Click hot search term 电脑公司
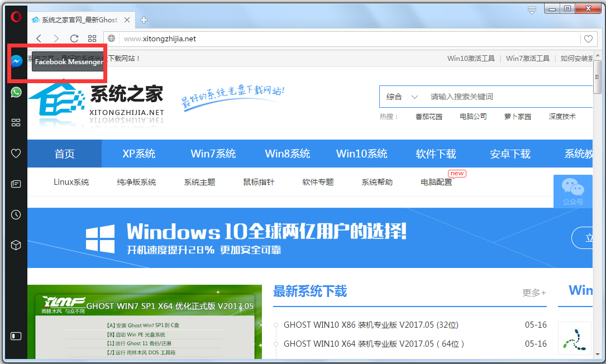Image resolution: width=606 pixels, height=364 pixels. pos(473,116)
